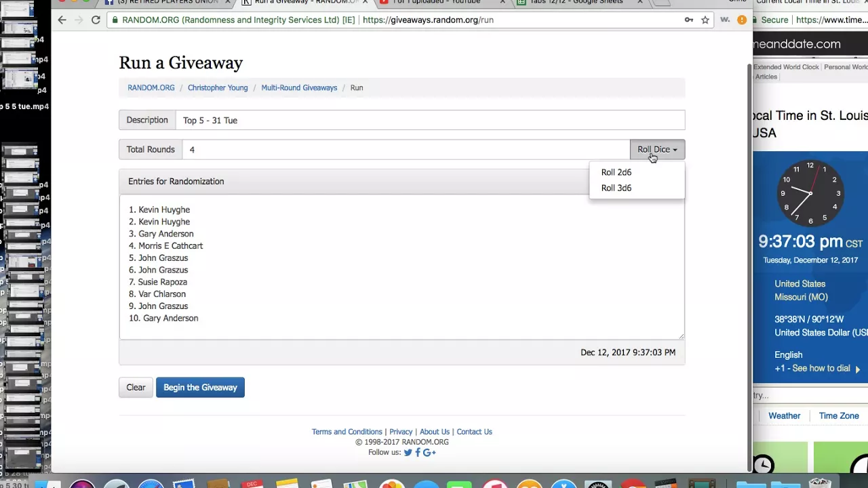Click United States Dollar currency text
The height and width of the screenshot is (488, 868).
(x=821, y=333)
